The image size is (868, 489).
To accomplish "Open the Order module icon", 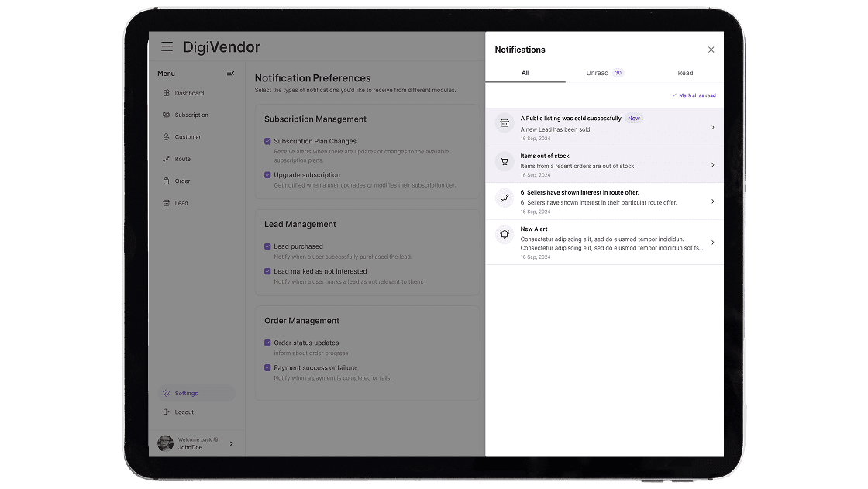I will [166, 181].
